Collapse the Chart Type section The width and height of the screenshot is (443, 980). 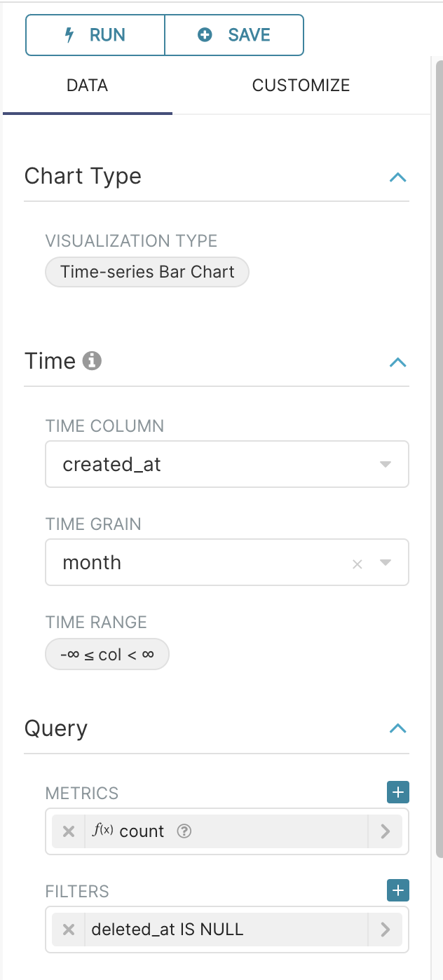coord(397,177)
